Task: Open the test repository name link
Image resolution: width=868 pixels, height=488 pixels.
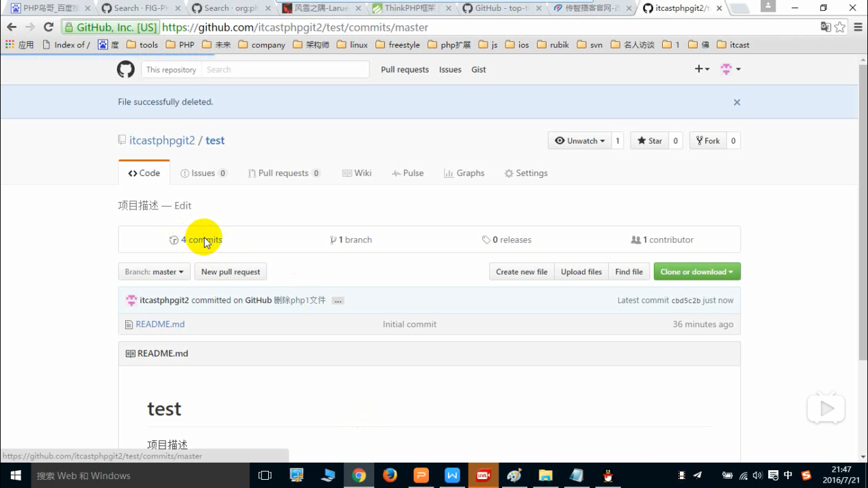Action: pos(215,140)
